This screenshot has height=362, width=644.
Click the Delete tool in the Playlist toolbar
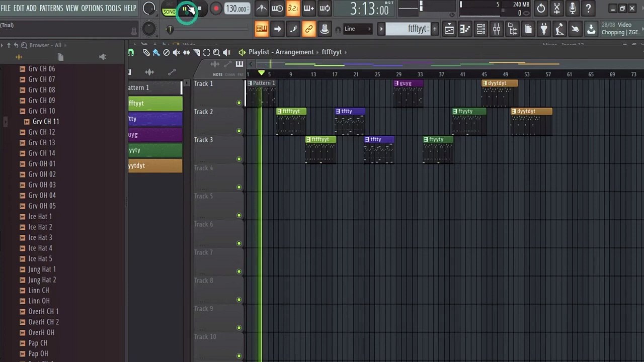click(x=167, y=52)
